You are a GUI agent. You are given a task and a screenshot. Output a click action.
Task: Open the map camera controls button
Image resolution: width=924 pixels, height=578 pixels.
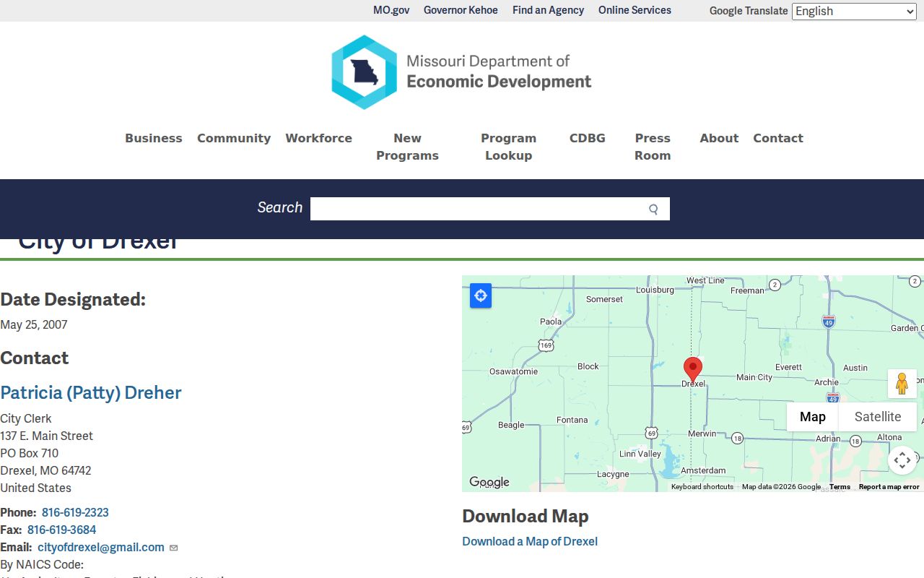[902, 460]
